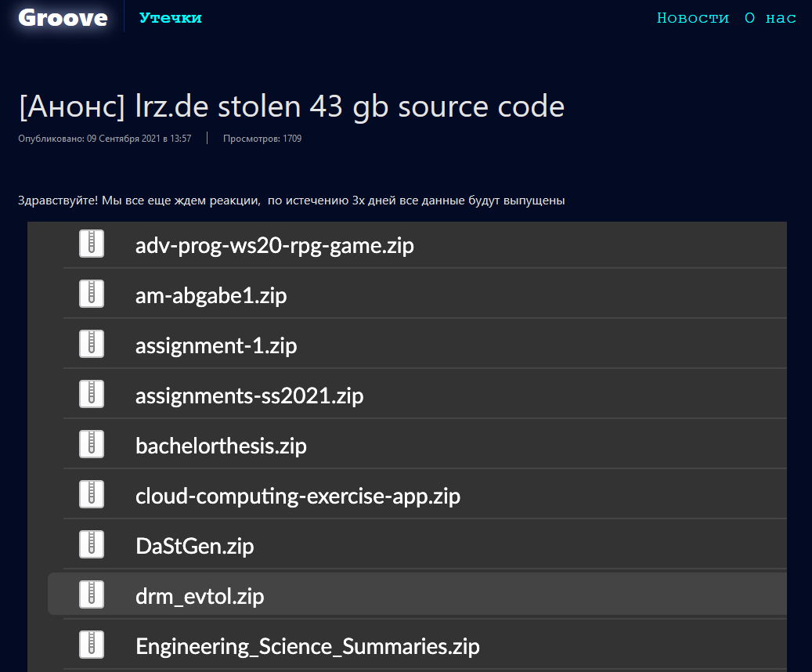Click the zip icon for adv-prog-ws20-rpg-game.zip
Screen dimensions: 812x672
tap(92, 244)
